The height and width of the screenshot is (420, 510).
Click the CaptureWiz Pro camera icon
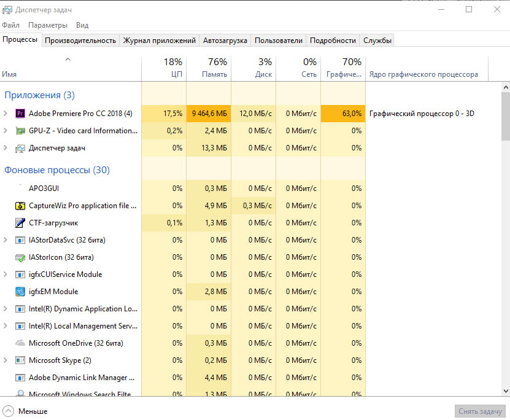(x=20, y=206)
